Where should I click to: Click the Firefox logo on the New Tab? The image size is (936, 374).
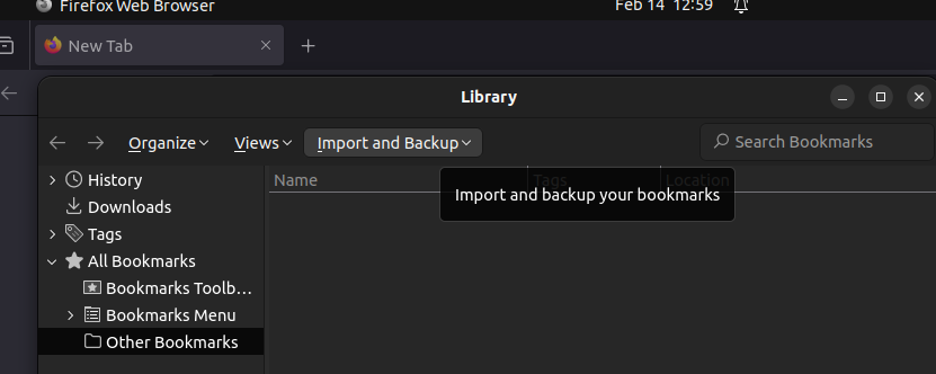coord(53,45)
